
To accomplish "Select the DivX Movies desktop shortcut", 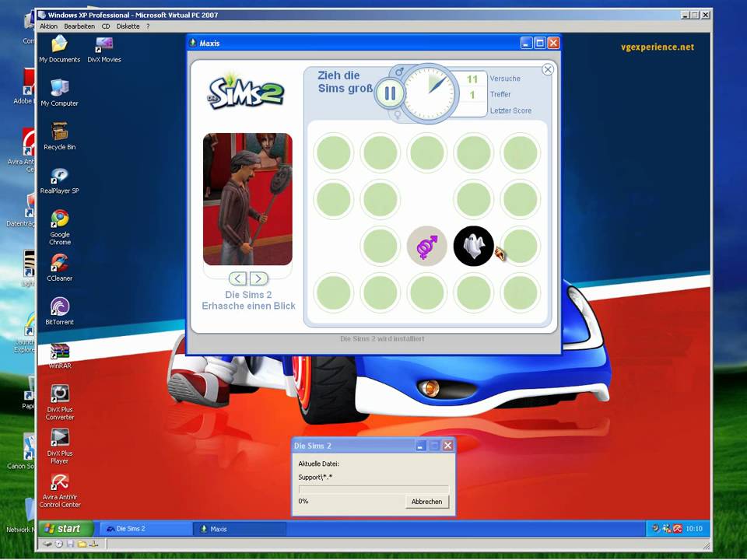I will (104, 49).
